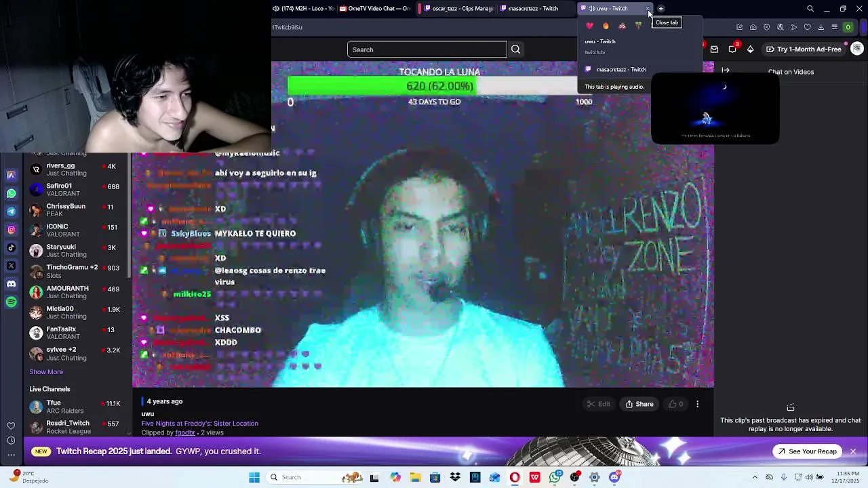868x488 pixels.
Task: Open Discord in the Opera sidebar
Action: point(12,284)
